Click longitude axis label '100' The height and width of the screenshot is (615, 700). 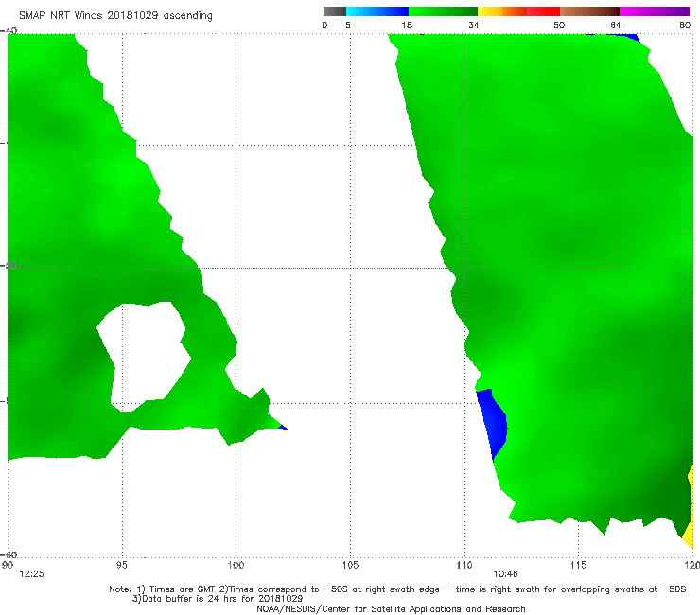236,565
